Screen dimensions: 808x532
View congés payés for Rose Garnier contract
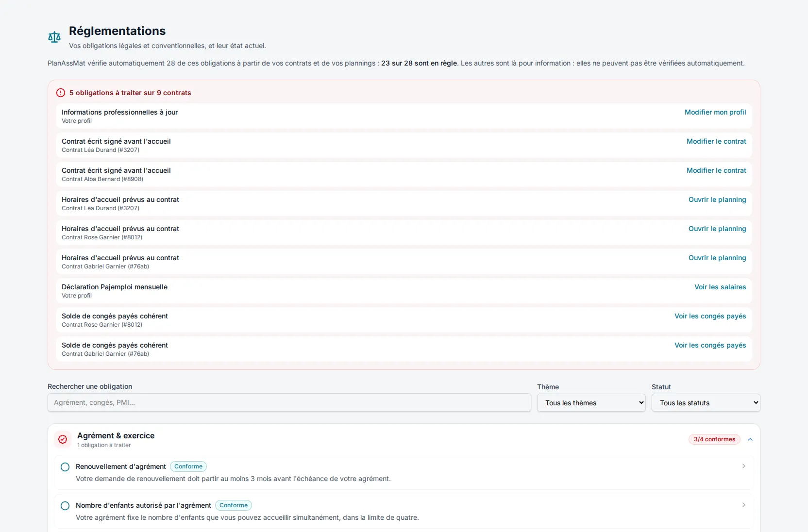tap(710, 316)
